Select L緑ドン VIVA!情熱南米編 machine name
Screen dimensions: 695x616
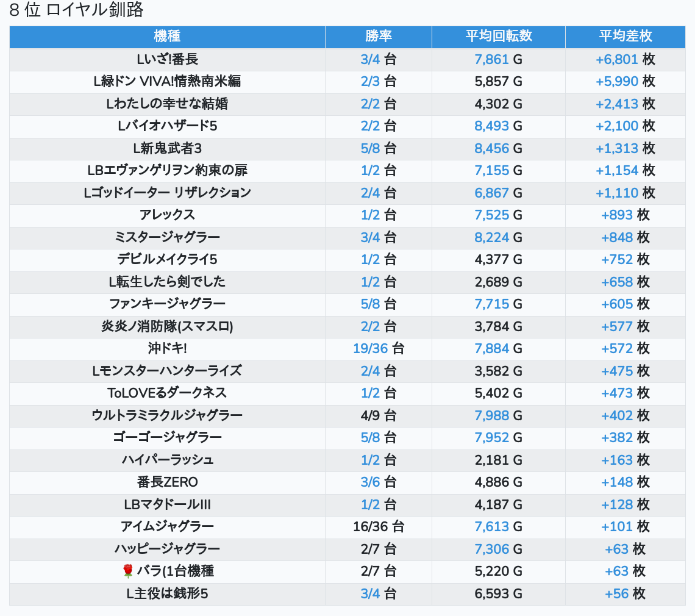(167, 82)
